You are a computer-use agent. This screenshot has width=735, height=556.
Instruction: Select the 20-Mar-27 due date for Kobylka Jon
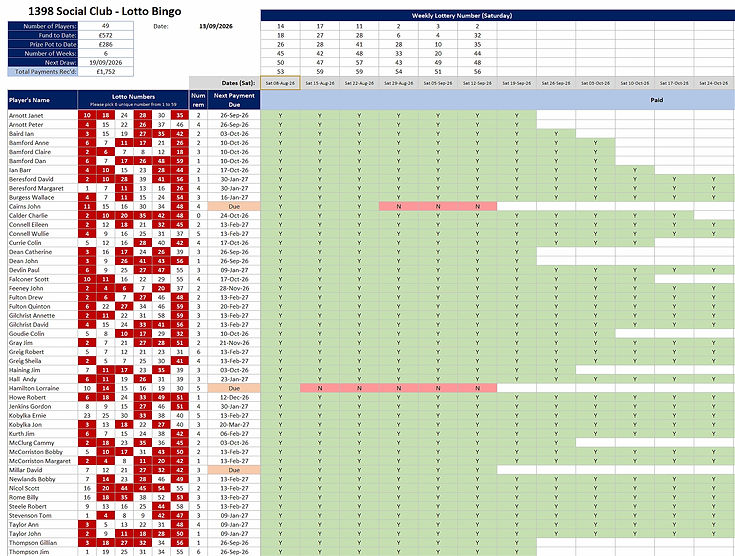click(x=234, y=424)
